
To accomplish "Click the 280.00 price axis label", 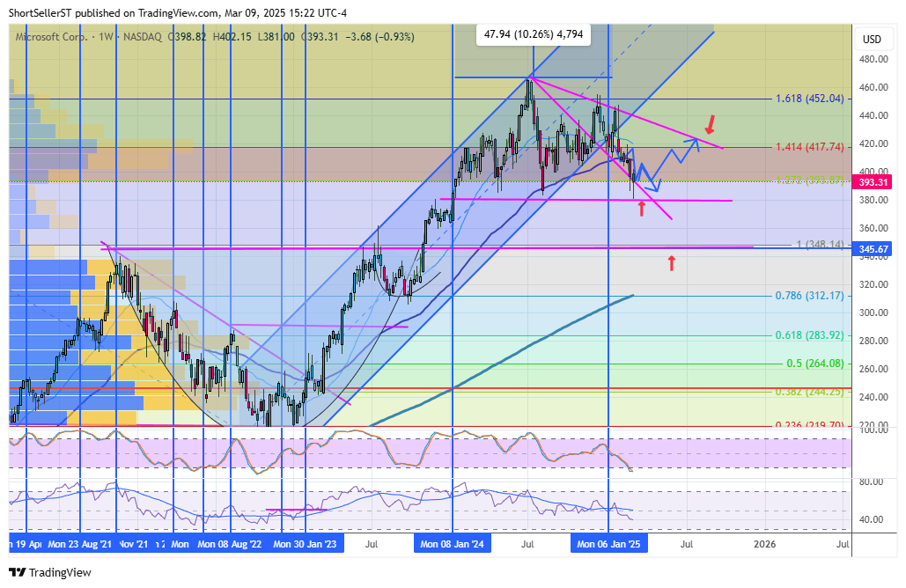I will tap(873, 341).
